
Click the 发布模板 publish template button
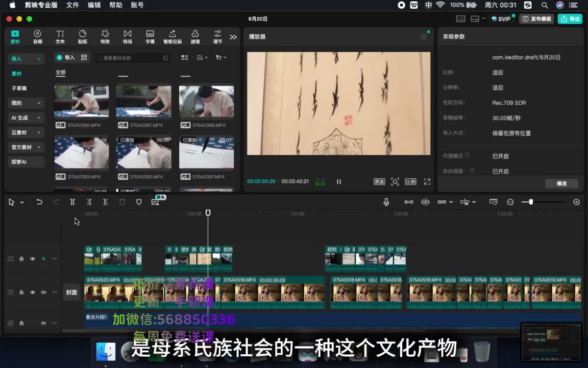pos(537,19)
